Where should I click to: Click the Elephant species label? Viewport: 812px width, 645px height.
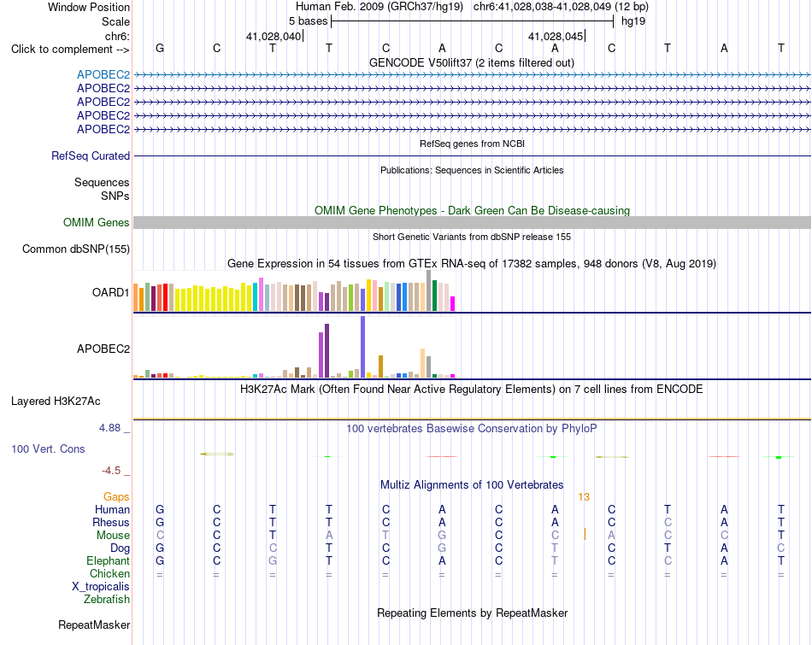tap(108, 560)
